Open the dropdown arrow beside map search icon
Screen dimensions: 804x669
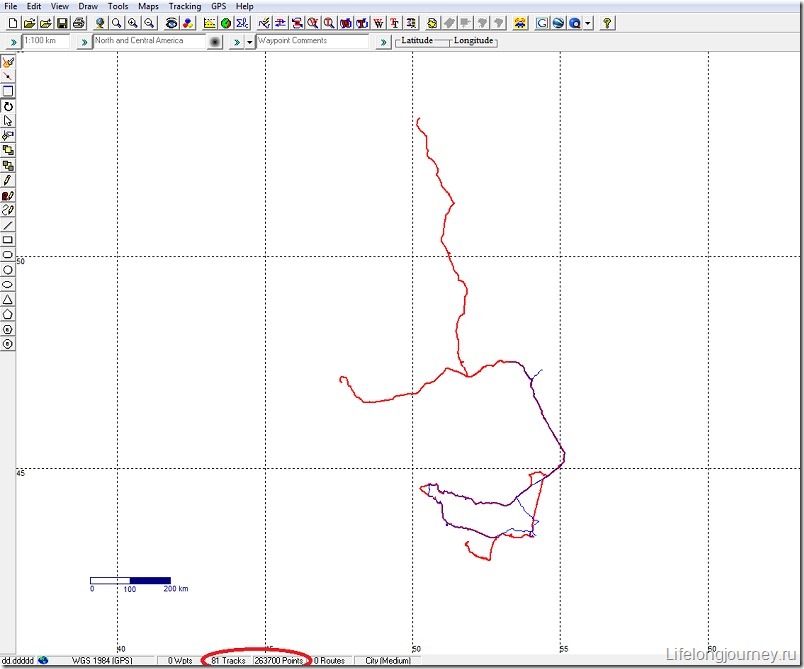pyautogui.click(x=588, y=22)
